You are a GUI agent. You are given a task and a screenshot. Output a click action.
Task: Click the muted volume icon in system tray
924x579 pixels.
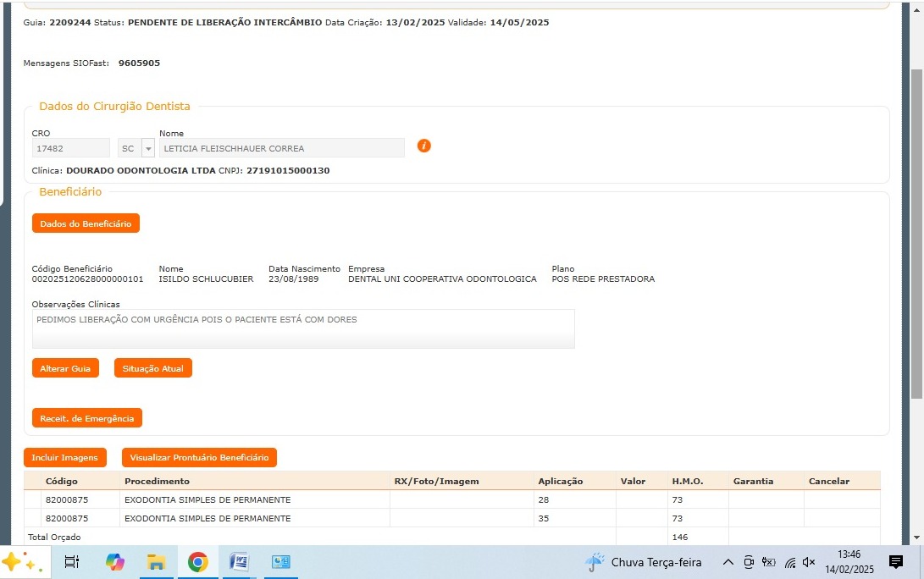(809, 562)
